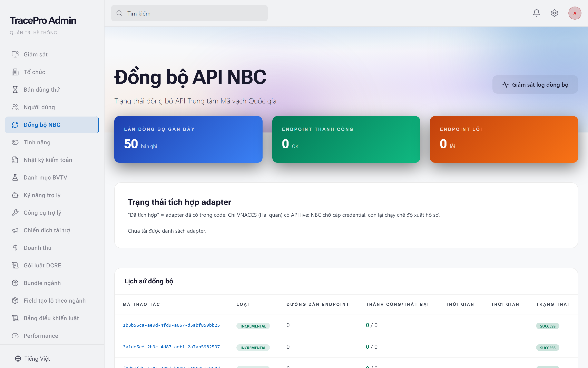
Task: Open sync record 1b3b56ca-ae9d link
Action: 171,325
